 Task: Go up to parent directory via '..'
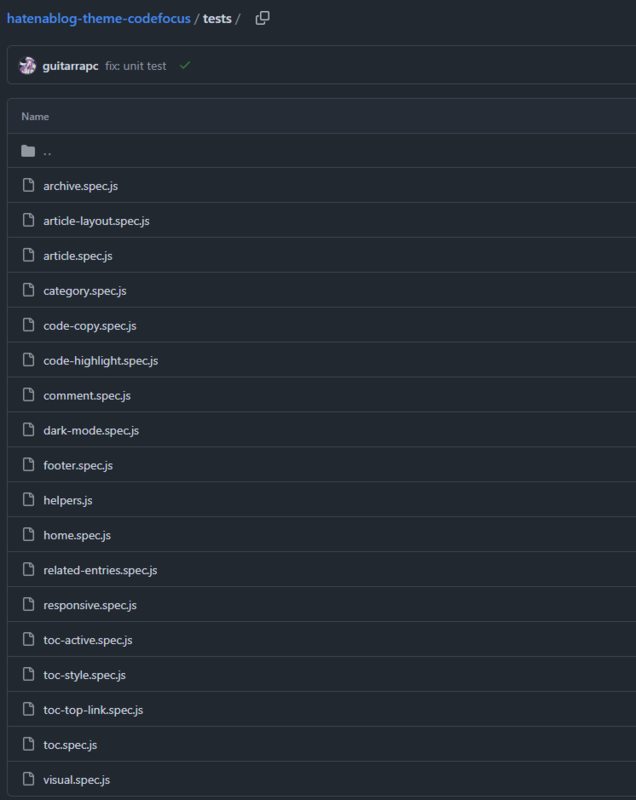point(47,152)
